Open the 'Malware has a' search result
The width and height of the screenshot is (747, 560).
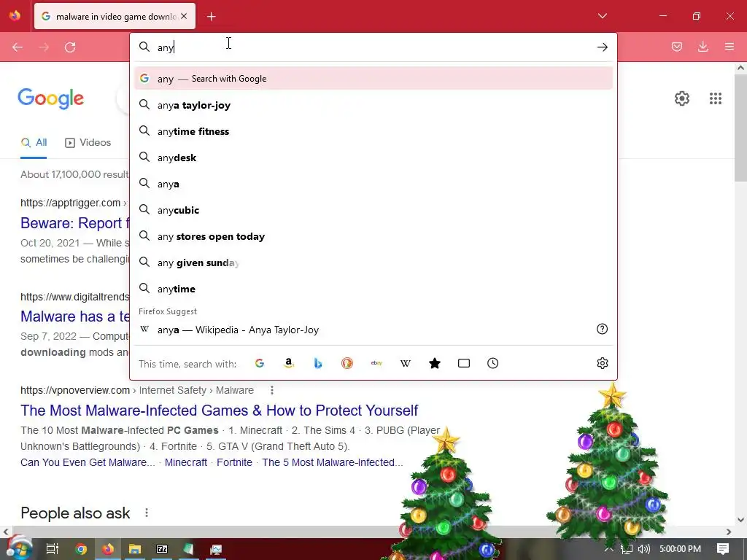click(75, 316)
